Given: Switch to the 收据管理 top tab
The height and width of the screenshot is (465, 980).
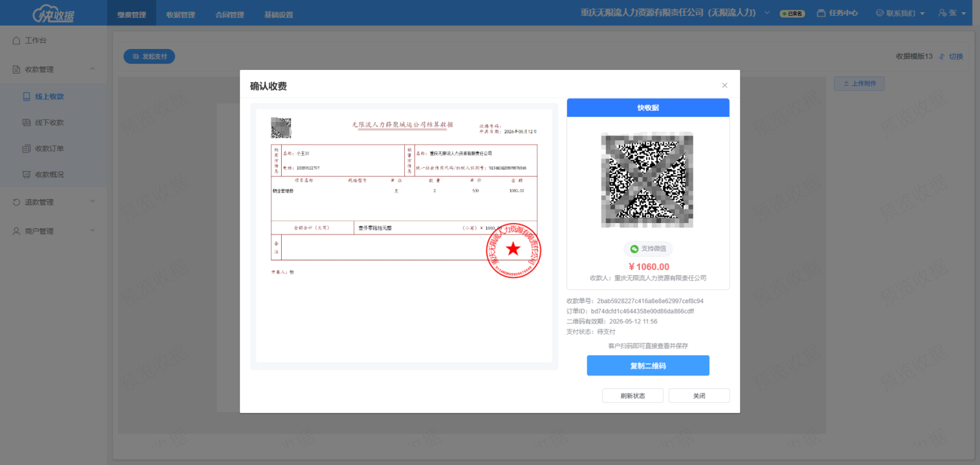Looking at the screenshot, I should coord(181,14).
